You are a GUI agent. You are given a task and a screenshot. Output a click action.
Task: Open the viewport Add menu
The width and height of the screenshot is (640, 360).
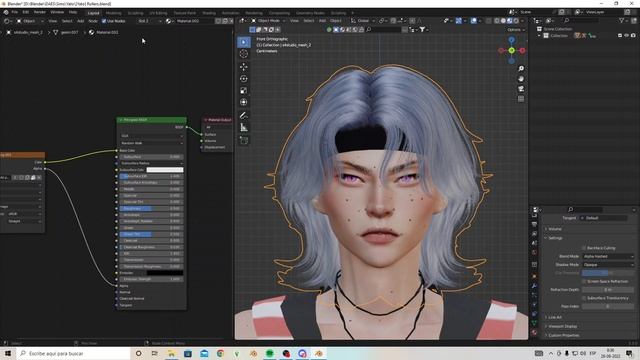click(322, 20)
